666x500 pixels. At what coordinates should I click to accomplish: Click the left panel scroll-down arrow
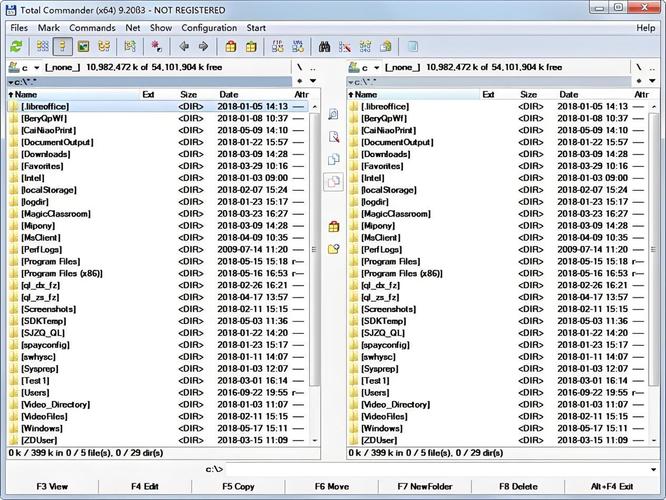point(315,441)
